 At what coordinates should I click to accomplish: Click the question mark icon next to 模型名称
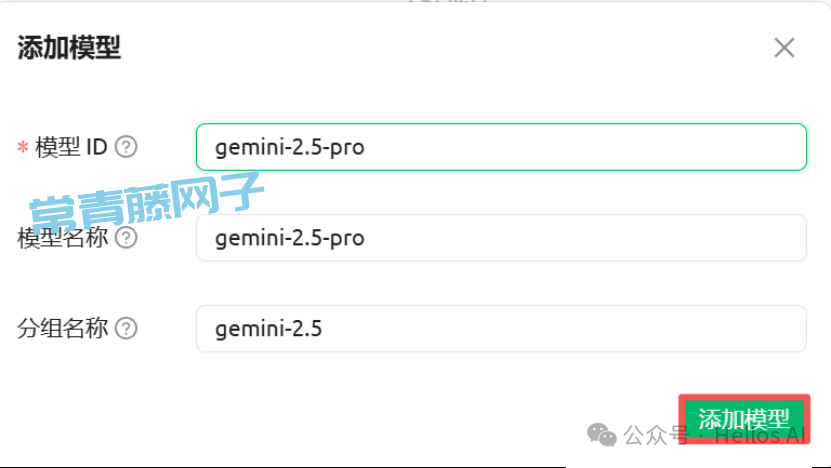[126, 238]
